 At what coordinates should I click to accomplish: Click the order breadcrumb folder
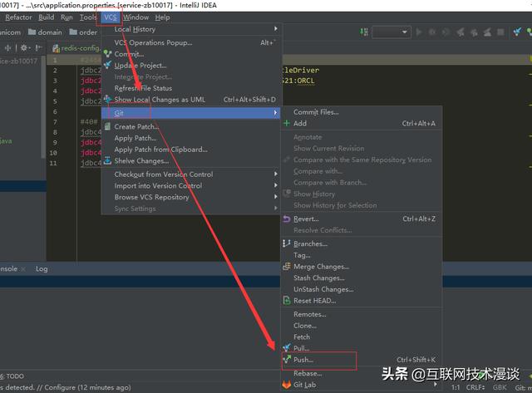[83, 32]
